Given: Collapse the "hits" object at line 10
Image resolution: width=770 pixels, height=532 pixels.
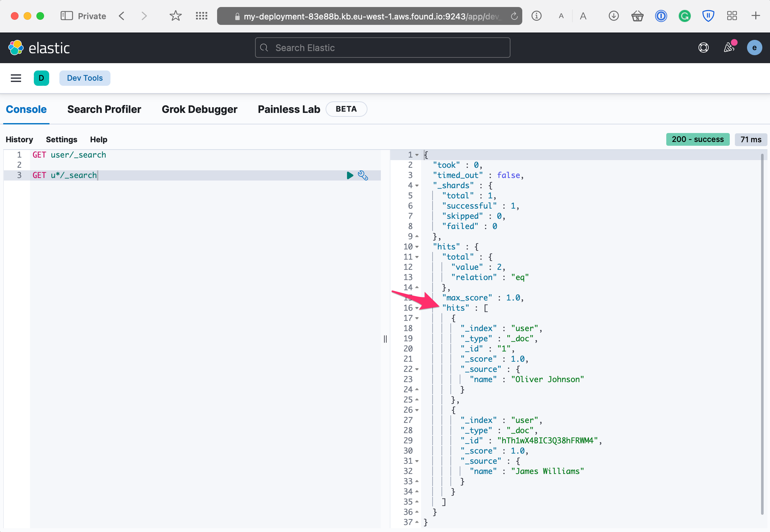Looking at the screenshot, I should pyautogui.click(x=417, y=247).
